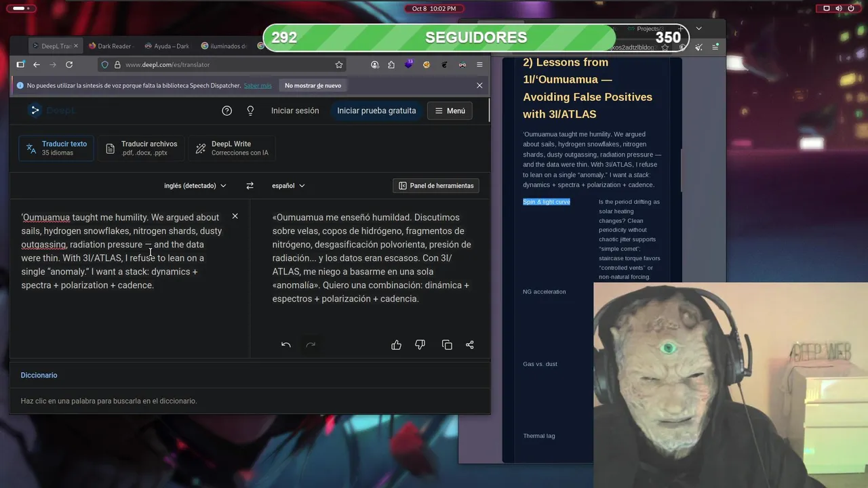Click the purple extension icon with badge 13
This screenshot has width=868, height=488.
click(409, 64)
